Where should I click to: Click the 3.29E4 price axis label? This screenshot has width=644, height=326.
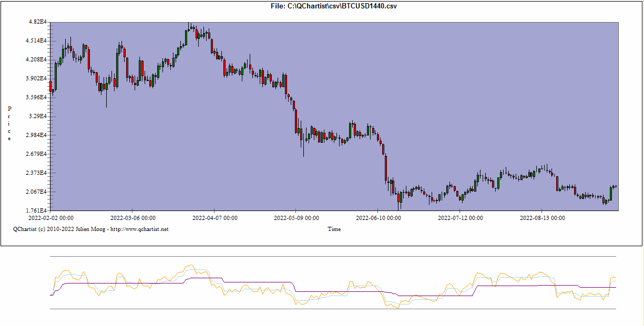point(39,117)
